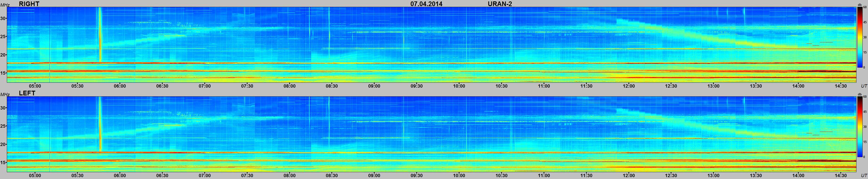The height and width of the screenshot is (179, 868).
Task: Click 08:00 time tick under LEFT panel
Action: point(289,176)
